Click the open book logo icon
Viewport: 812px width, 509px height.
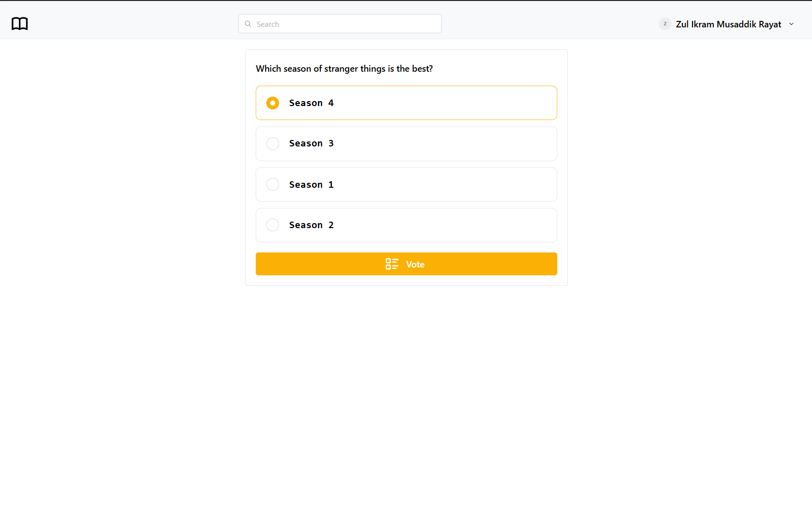click(x=20, y=24)
